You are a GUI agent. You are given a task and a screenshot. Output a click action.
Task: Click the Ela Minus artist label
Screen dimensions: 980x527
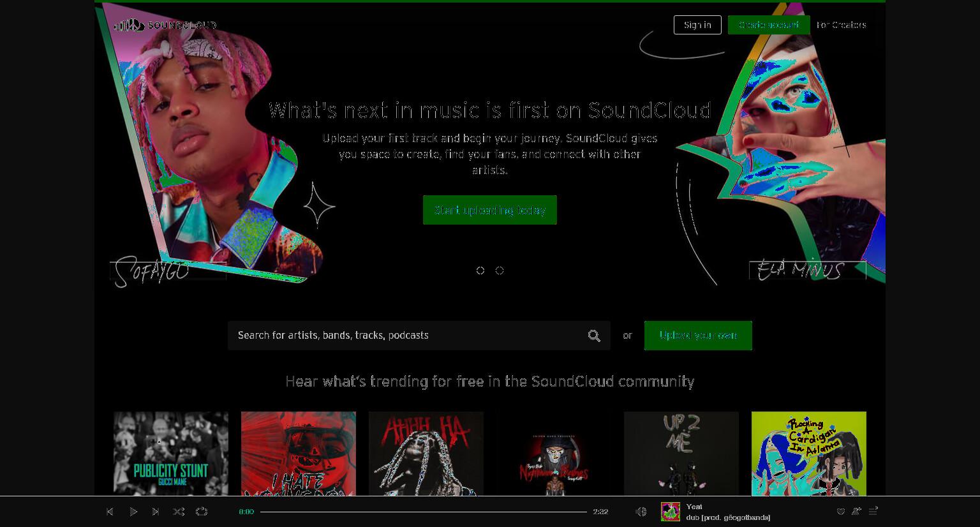click(x=807, y=270)
